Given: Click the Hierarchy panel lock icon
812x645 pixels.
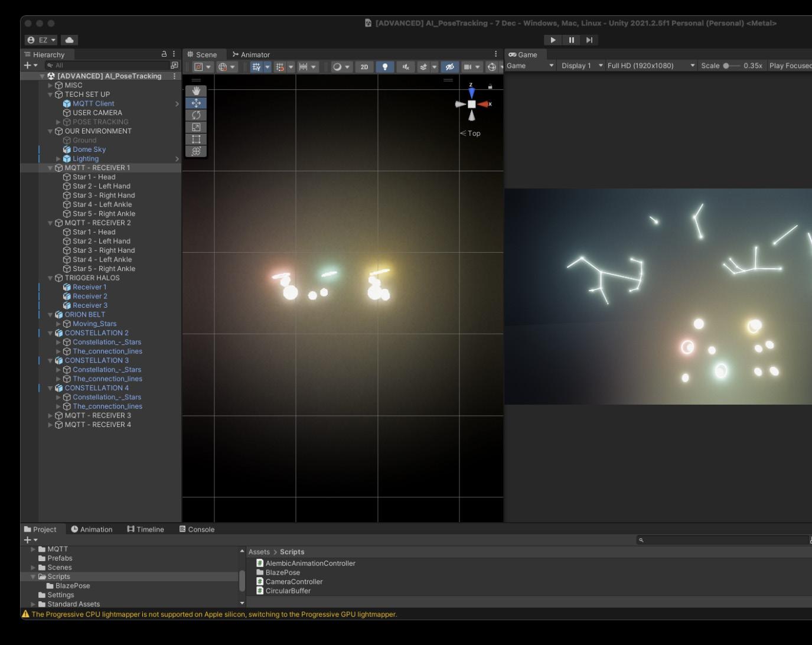Looking at the screenshot, I should click(x=164, y=54).
